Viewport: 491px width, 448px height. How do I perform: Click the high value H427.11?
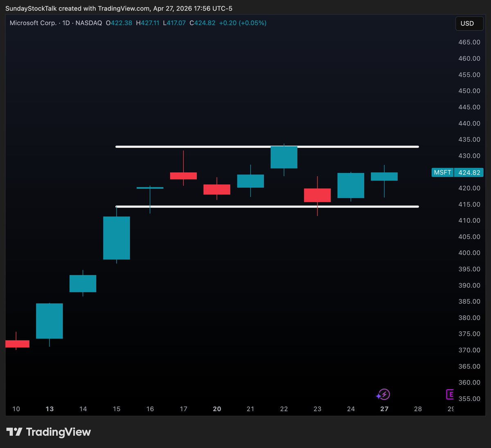pos(147,23)
